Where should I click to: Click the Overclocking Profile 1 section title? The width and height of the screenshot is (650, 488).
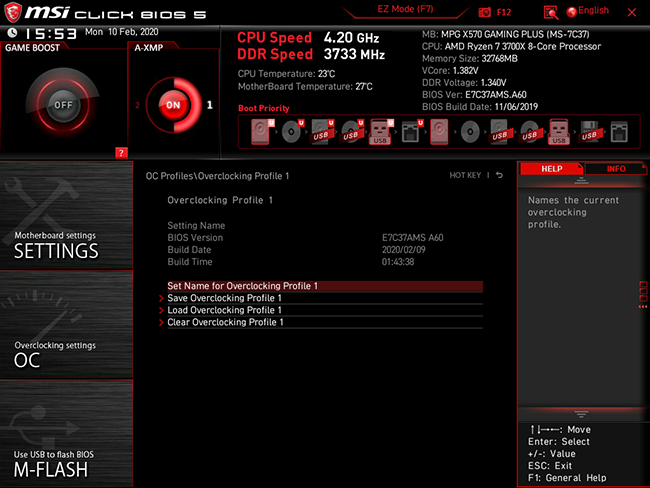click(220, 200)
